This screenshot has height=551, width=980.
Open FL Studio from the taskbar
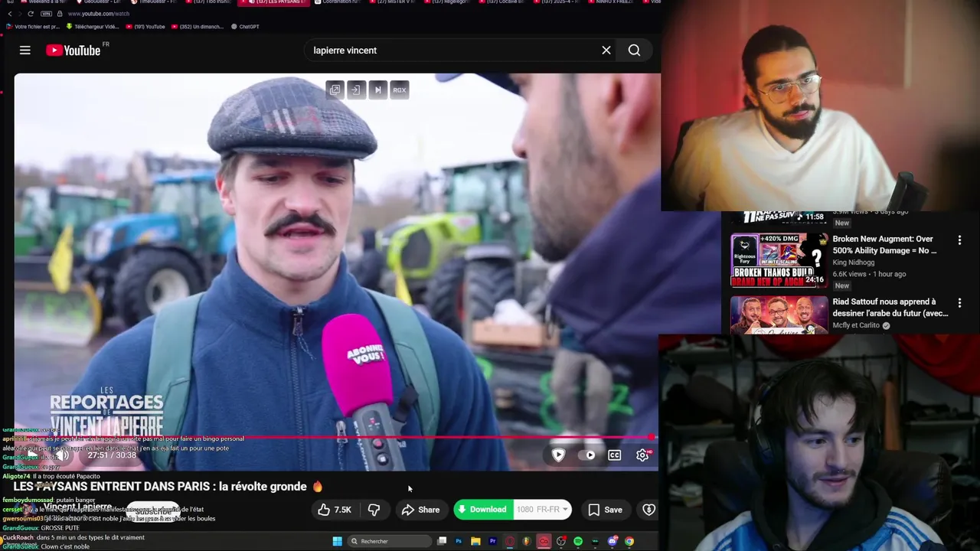(527, 541)
